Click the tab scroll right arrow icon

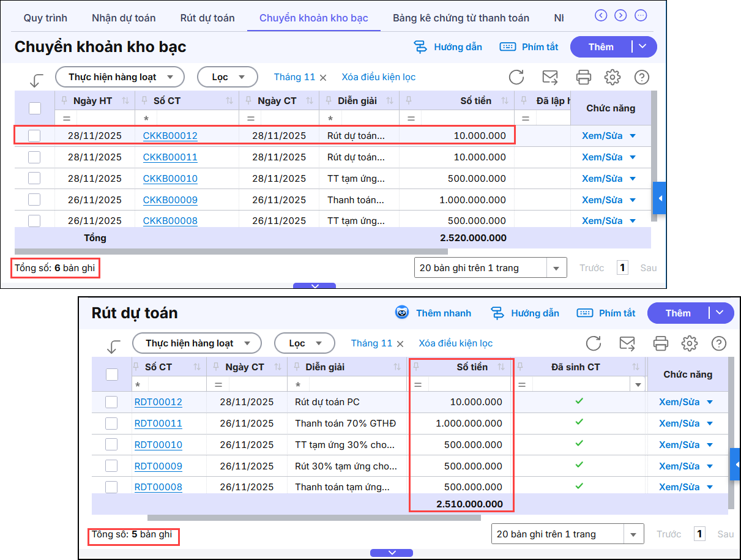click(x=620, y=15)
